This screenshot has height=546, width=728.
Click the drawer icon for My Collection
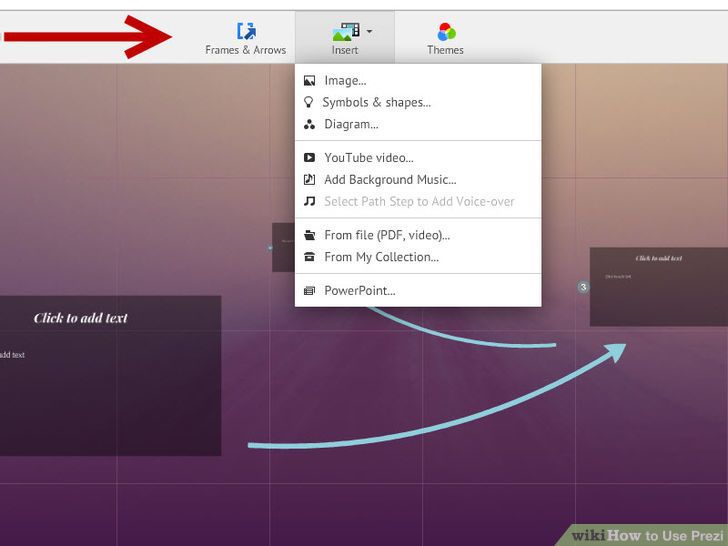tap(309, 257)
